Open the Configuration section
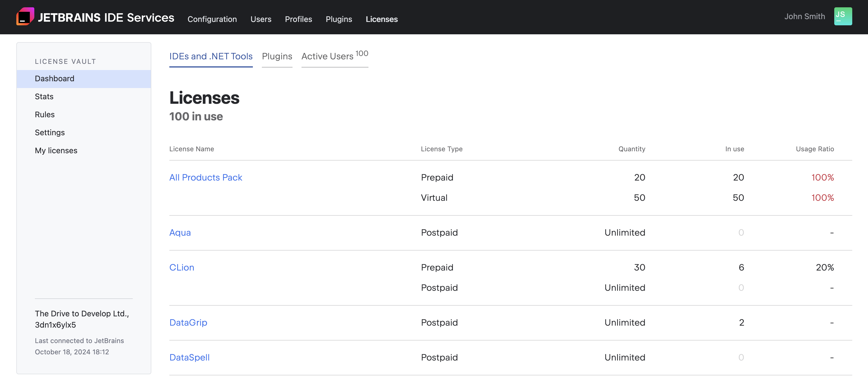 [x=212, y=19]
